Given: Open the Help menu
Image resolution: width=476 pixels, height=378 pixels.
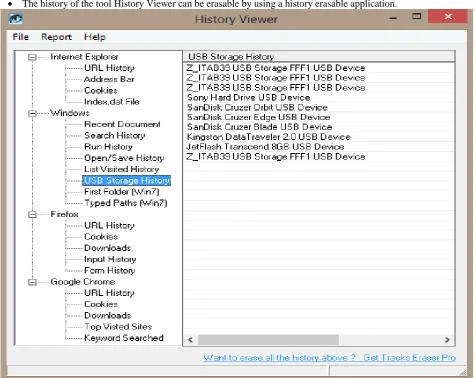Looking at the screenshot, I should pos(95,37).
